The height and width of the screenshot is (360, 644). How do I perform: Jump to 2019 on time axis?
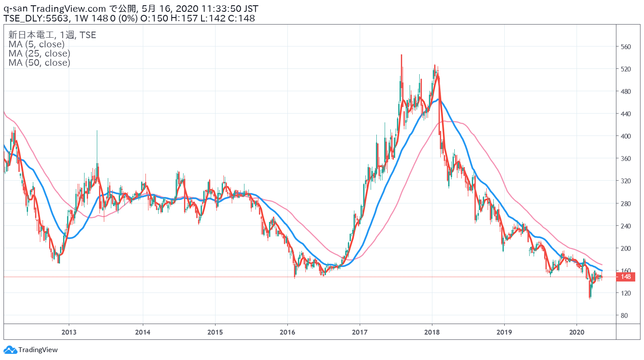504,332
